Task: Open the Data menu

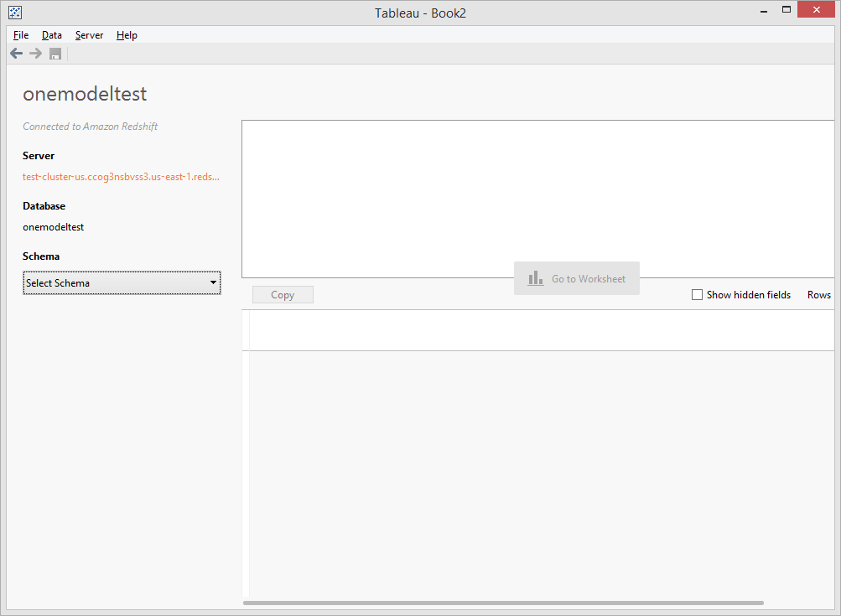Action: (x=51, y=35)
